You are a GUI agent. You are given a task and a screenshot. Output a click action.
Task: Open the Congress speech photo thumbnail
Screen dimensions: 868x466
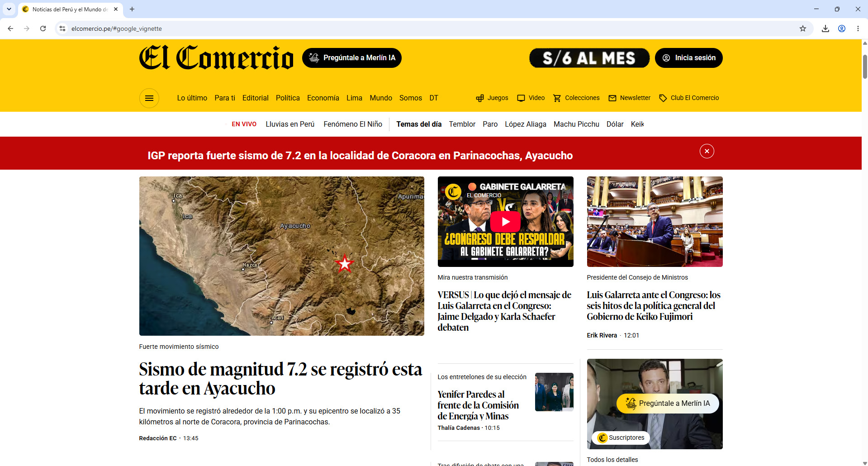655,222
